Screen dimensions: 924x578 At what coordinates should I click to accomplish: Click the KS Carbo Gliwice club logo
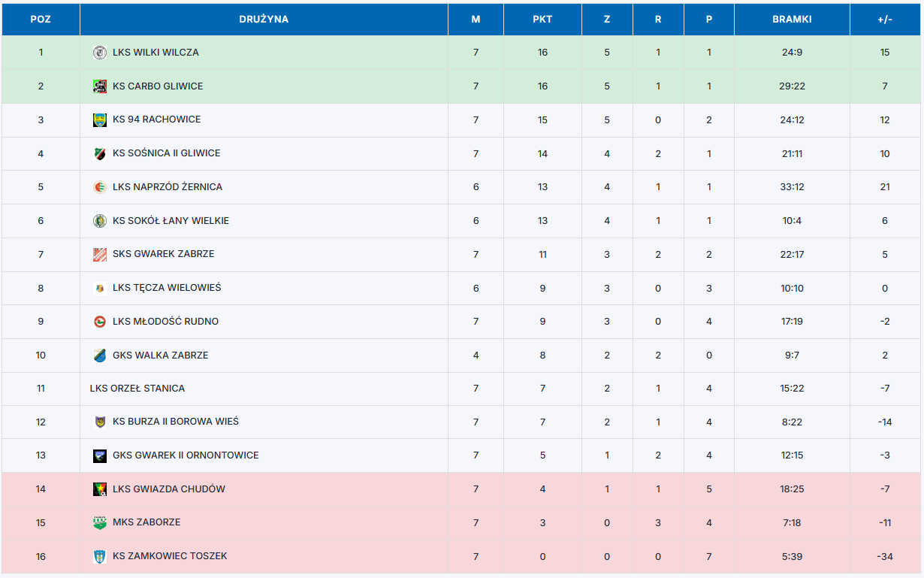(99, 86)
